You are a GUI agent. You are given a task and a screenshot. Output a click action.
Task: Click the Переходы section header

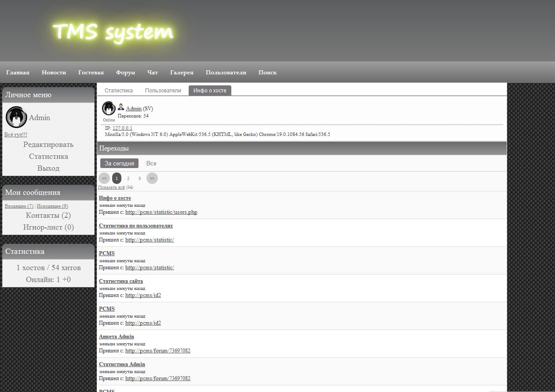(302, 148)
